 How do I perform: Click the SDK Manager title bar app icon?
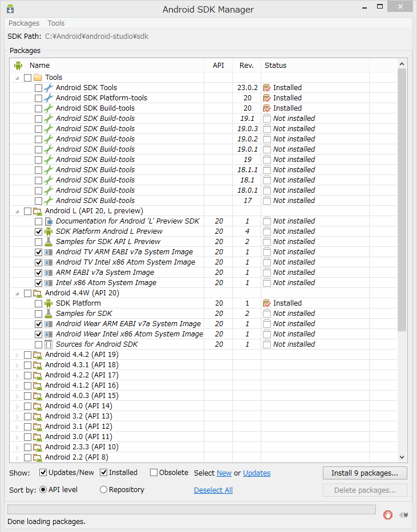(x=10, y=9)
